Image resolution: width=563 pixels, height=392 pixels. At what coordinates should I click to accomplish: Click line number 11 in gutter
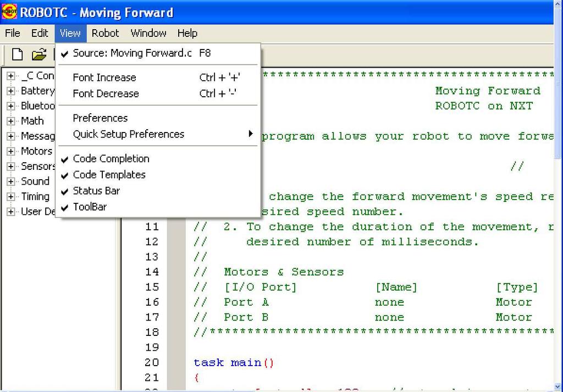click(152, 227)
